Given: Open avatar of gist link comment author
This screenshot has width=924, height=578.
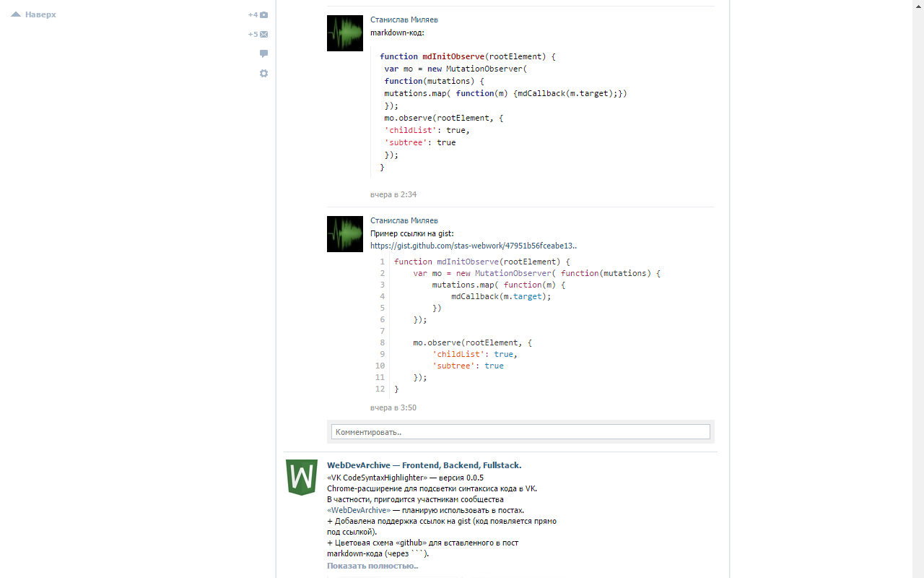Looking at the screenshot, I should [x=345, y=234].
